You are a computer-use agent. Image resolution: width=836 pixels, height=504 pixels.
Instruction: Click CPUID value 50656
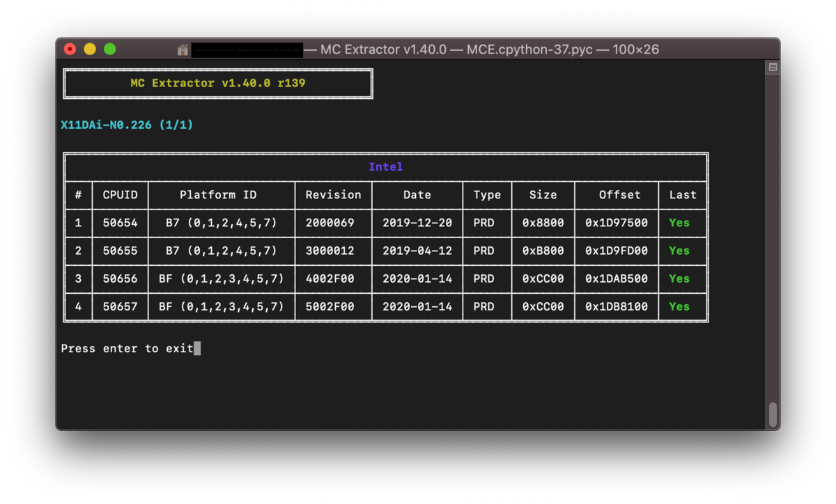tap(121, 278)
